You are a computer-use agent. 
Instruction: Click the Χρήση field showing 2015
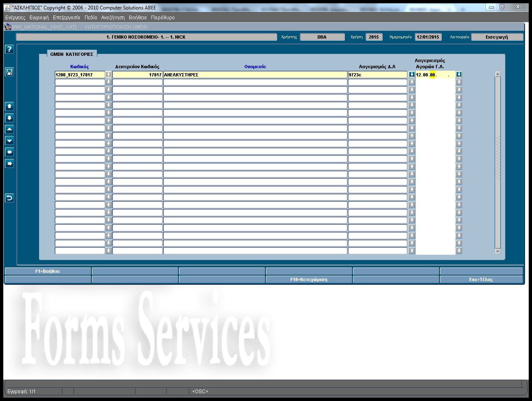click(374, 37)
